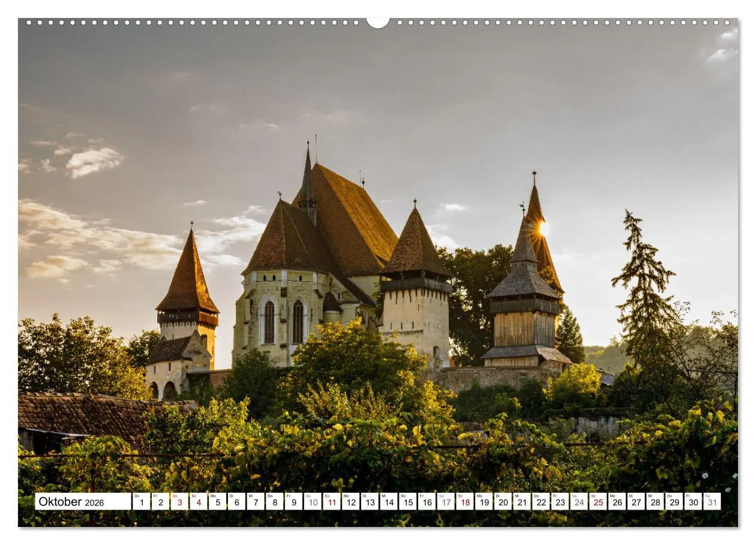Click the "Oktober 2026" month label

click(83, 502)
